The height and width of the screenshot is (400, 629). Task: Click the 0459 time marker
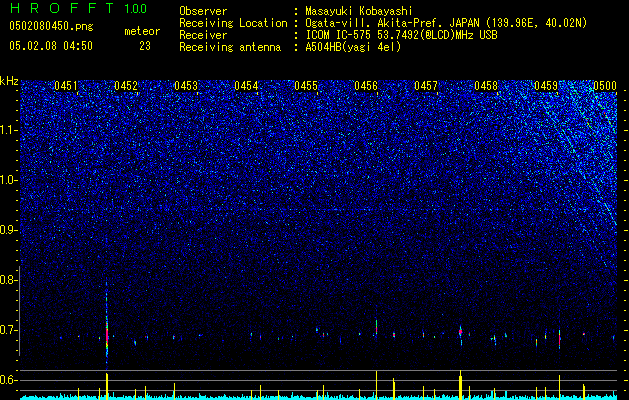pyautogui.click(x=546, y=86)
